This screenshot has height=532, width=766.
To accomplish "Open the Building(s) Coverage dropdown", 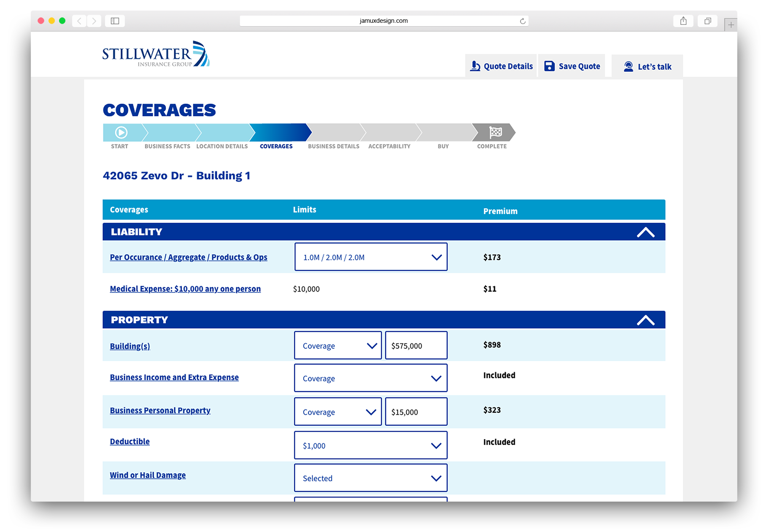I will click(x=338, y=346).
